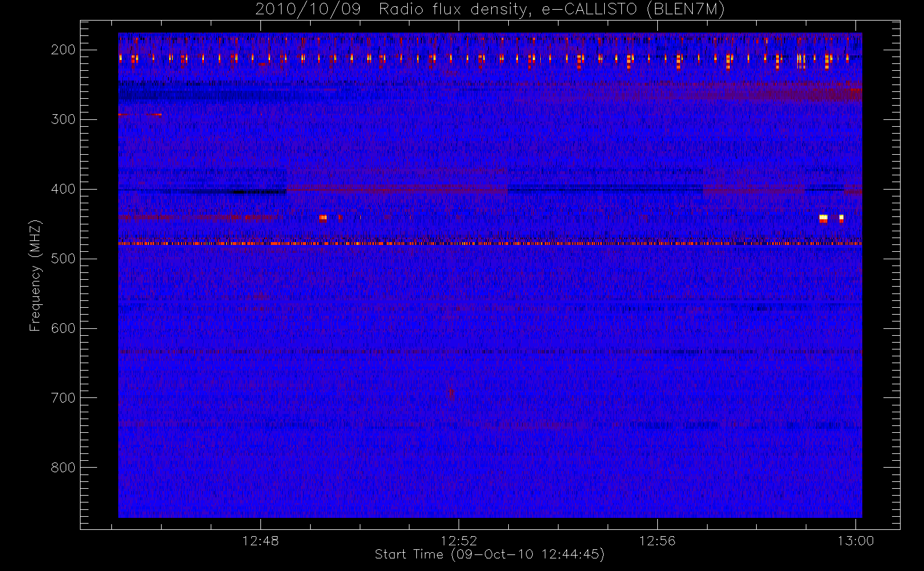Click the plot title text '2010/10/09 Radio flux density'
Viewport: 924px width, 571px height.
pyautogui.click(x=390, y=10)
